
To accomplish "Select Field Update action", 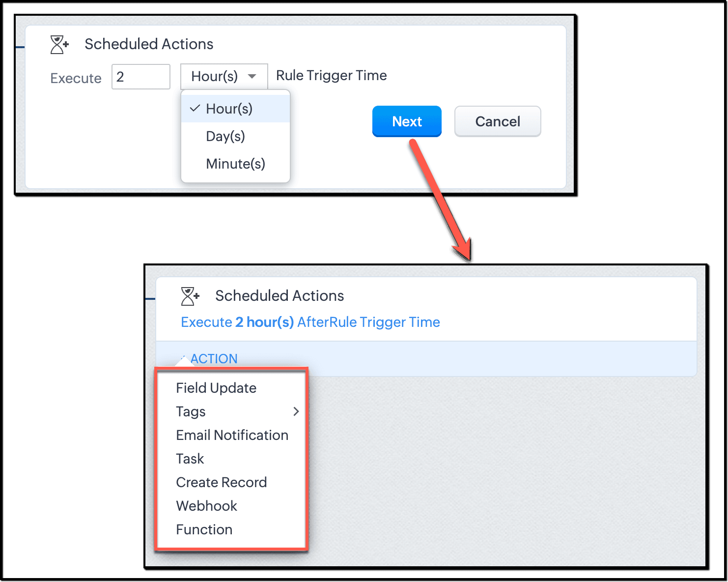I will [x=216, y=388].
